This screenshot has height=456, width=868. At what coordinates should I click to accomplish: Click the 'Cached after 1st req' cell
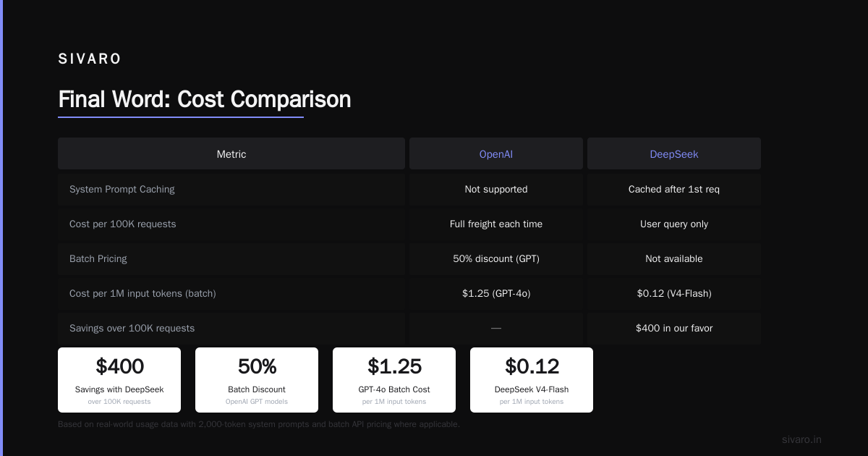(674, 189)
